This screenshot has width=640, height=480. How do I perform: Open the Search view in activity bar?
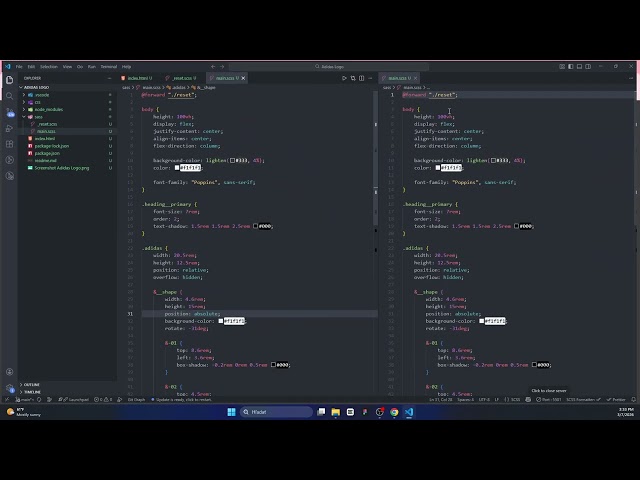coord(9,96)
